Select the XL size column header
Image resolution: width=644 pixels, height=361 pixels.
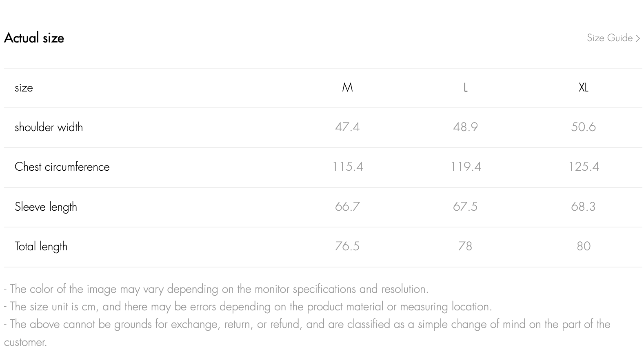click(583, 87)
